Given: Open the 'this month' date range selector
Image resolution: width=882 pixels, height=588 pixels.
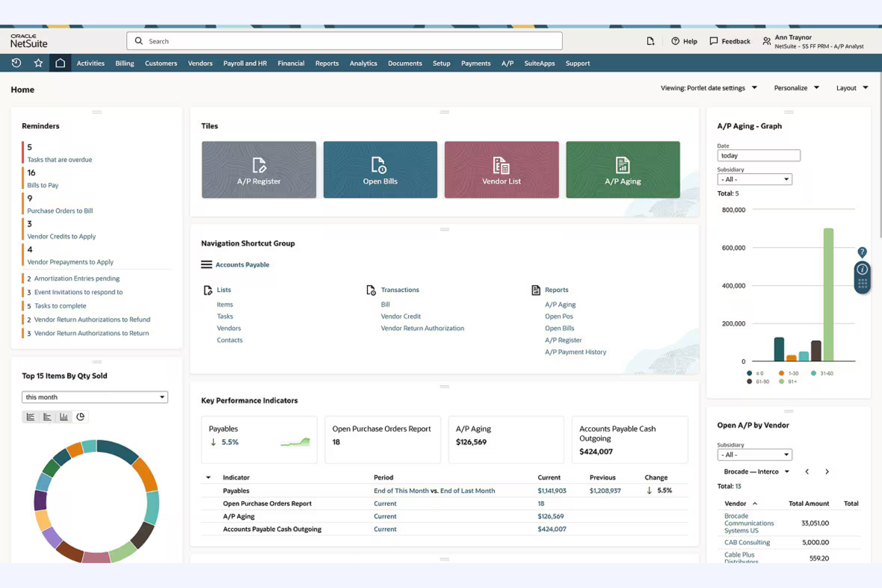Looking at the screenshot, I should coord(94,397).
